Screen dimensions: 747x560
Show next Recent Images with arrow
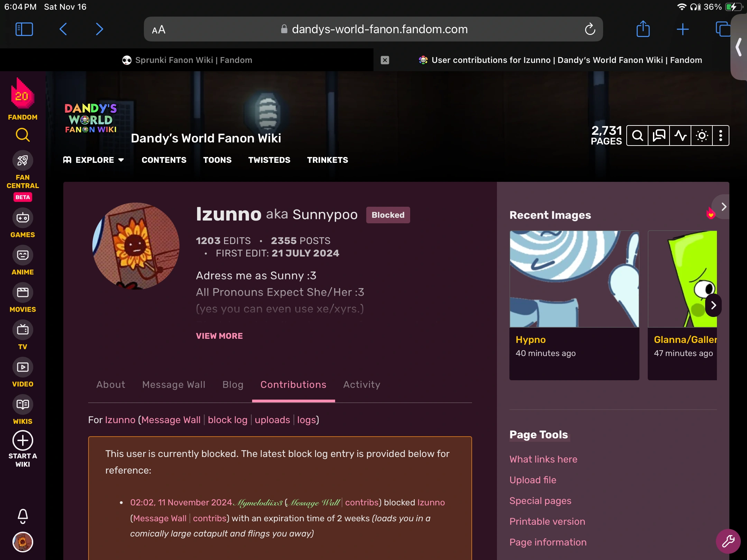click(x=713, y=305)
